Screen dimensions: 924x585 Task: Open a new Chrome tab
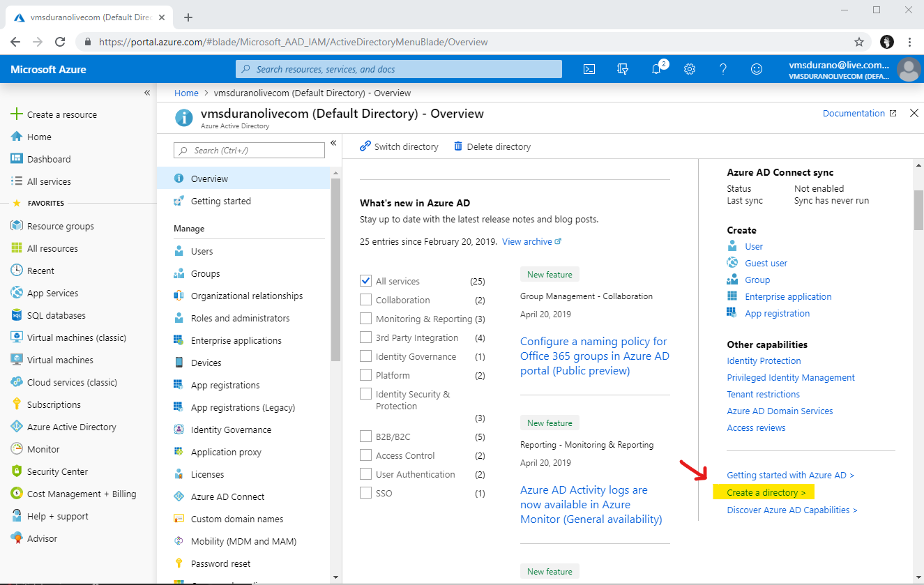click(188, 17)
